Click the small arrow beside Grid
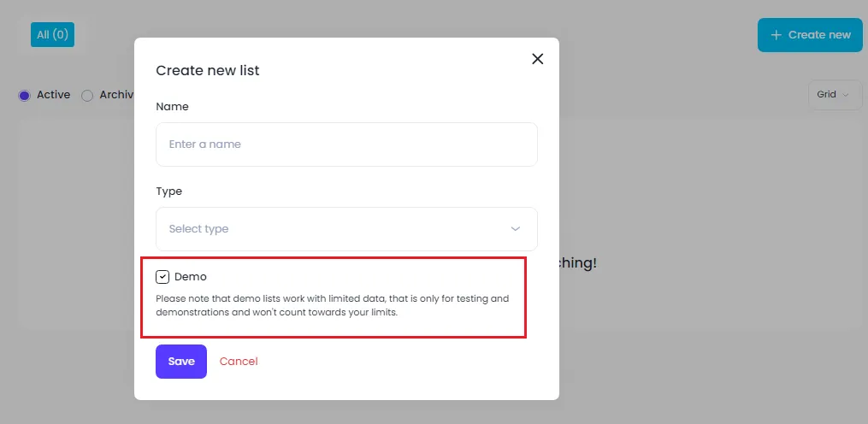This screenshot has width=868, height=424. [x=847, y=95]
